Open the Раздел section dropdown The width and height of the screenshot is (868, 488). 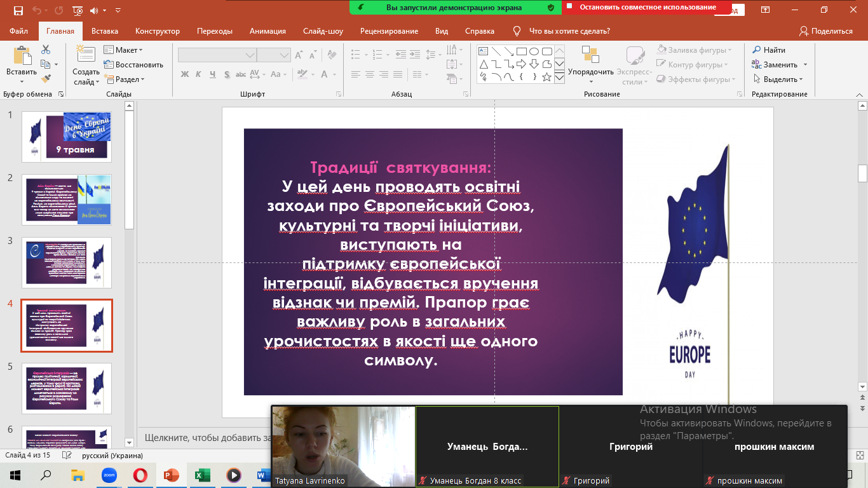click(125, 79)
